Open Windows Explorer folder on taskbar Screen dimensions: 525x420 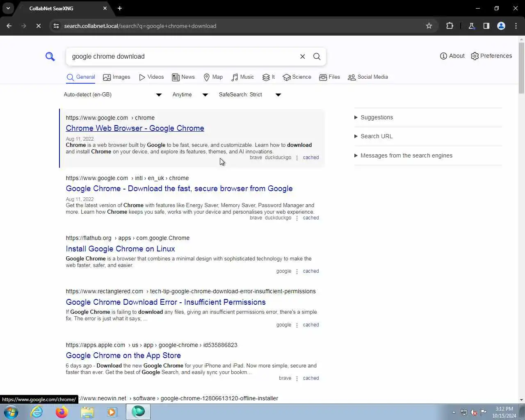click(x=87, y=412)
